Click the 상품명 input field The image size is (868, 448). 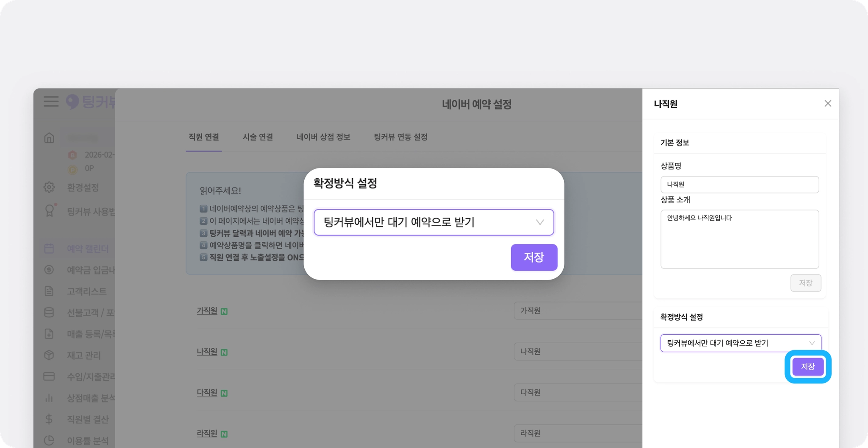point(740,185)
